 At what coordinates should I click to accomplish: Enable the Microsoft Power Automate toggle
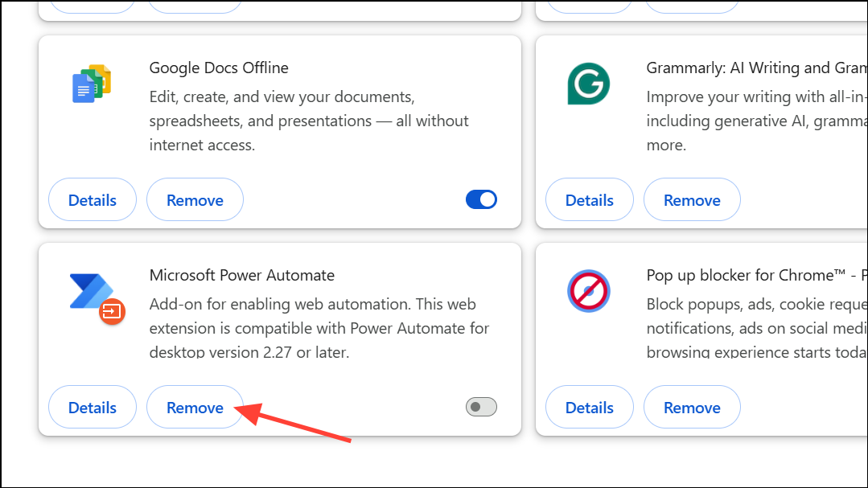pyautogui.click(x=480, y=407)
